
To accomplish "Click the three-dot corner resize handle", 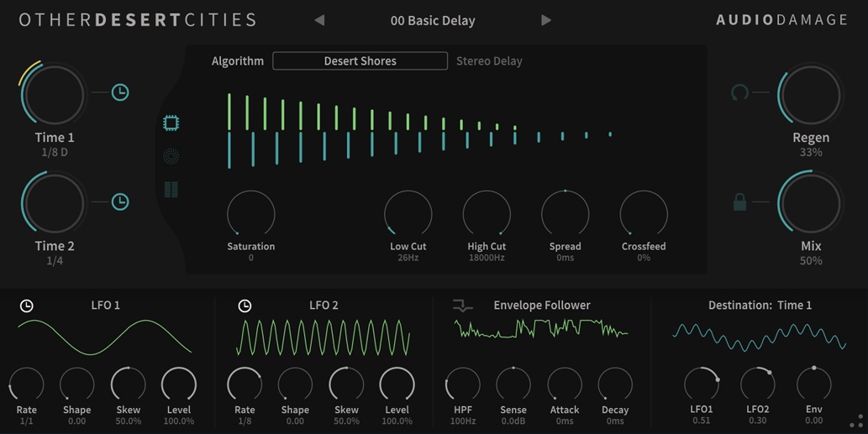I will [856, 422].
